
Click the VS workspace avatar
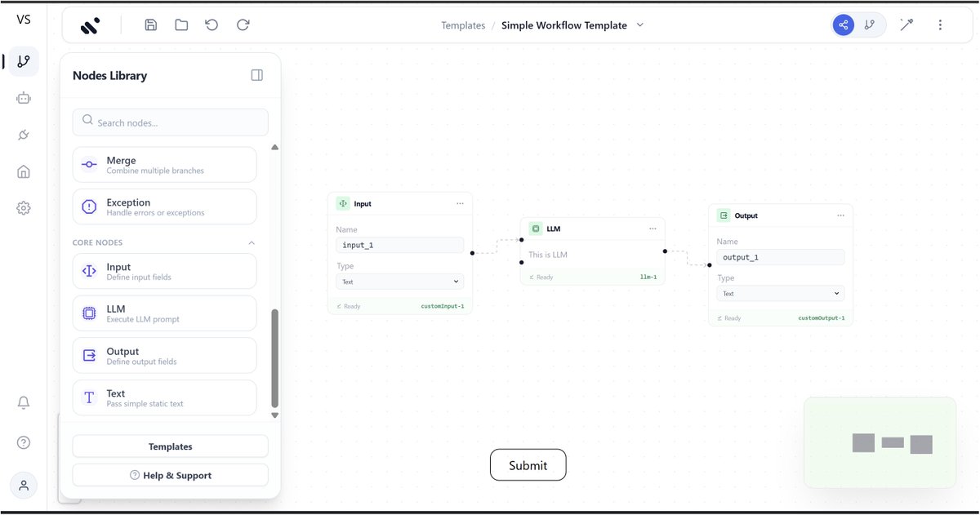click(24, 19)
